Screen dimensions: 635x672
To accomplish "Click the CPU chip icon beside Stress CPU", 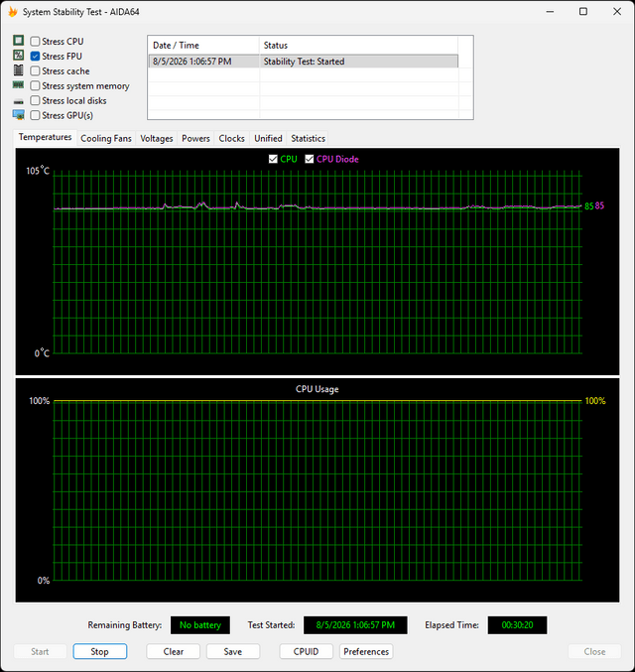I will (19, 41).
